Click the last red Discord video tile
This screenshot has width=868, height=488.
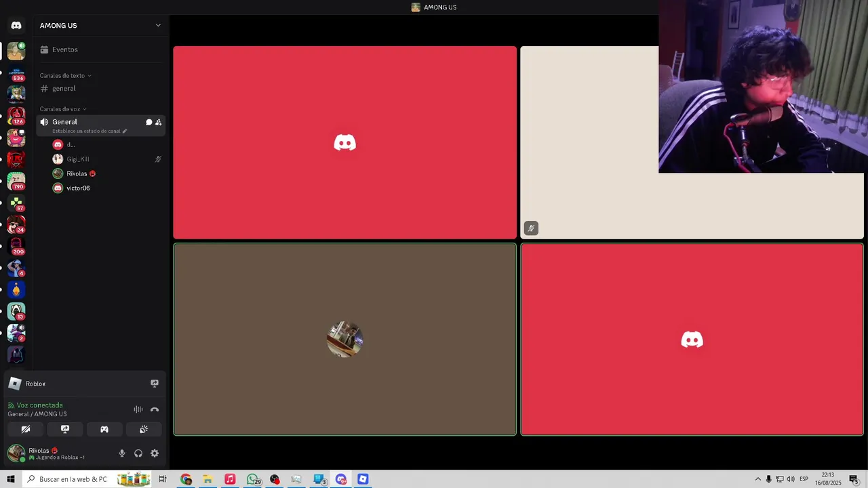[x=692, y=340]
